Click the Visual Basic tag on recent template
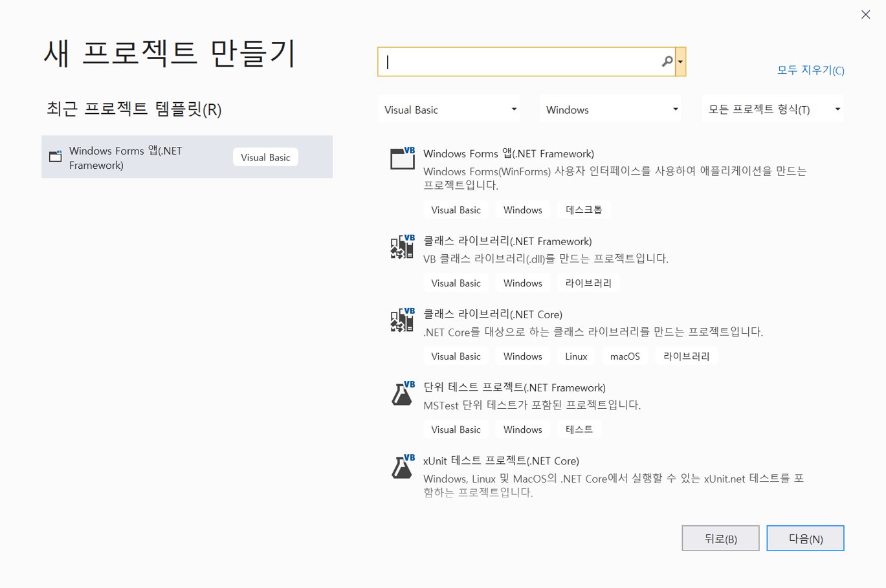The width and height of the screenshot is (886, 588). [x=265, y=157]
